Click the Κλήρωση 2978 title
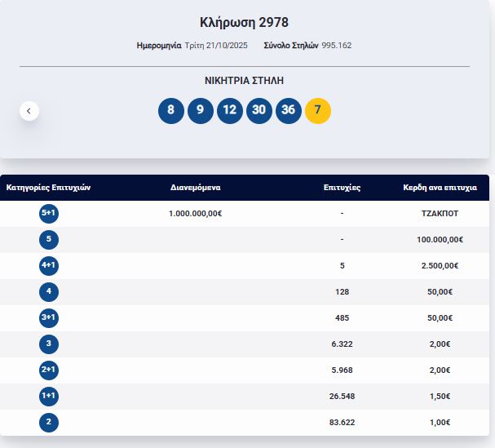This screenshot has height=448, width=495. click(244, 22)
